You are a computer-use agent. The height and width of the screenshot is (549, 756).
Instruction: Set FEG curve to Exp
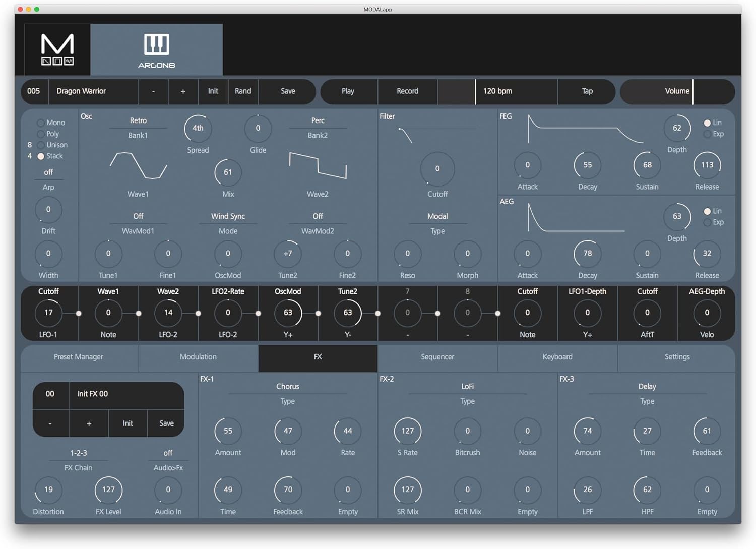[x=707, y=134]
